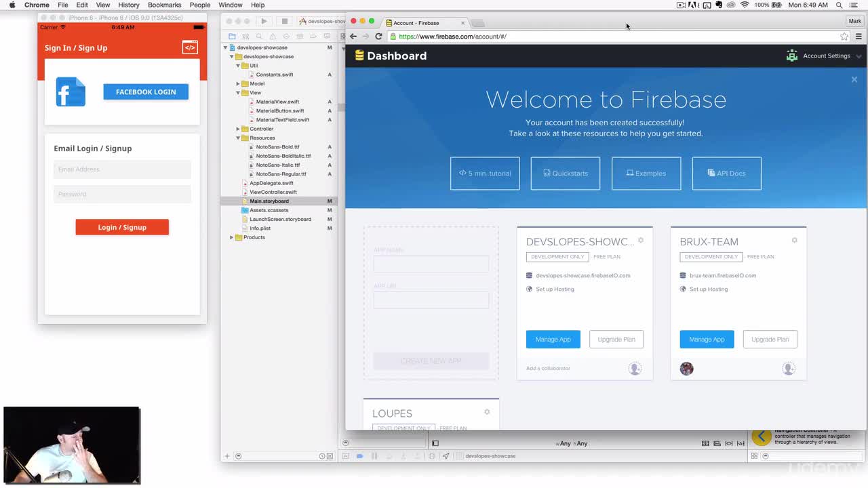Collapse the View folder
Screen dimensions: 868x488
[238, 93]
